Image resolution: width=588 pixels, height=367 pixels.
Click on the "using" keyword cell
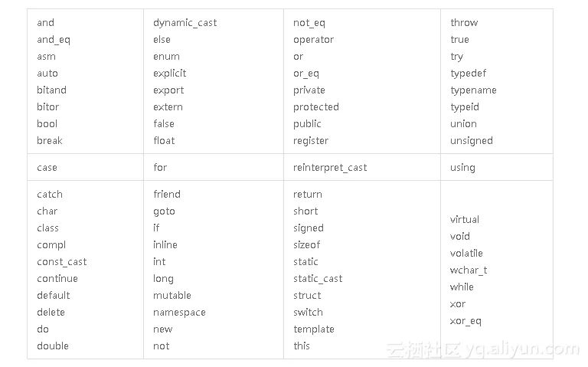click(x=462, y=168)
